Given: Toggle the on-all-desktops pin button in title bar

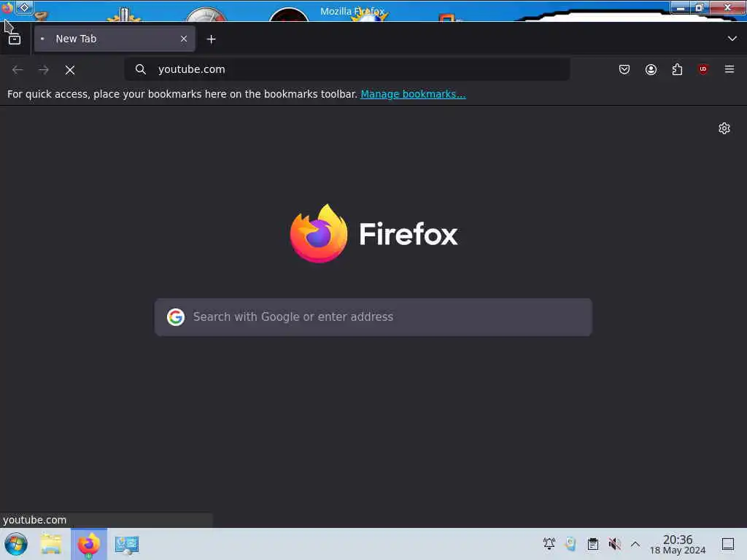Looking at the screenshot, I should pyautogui.click(x=24, y=7).
